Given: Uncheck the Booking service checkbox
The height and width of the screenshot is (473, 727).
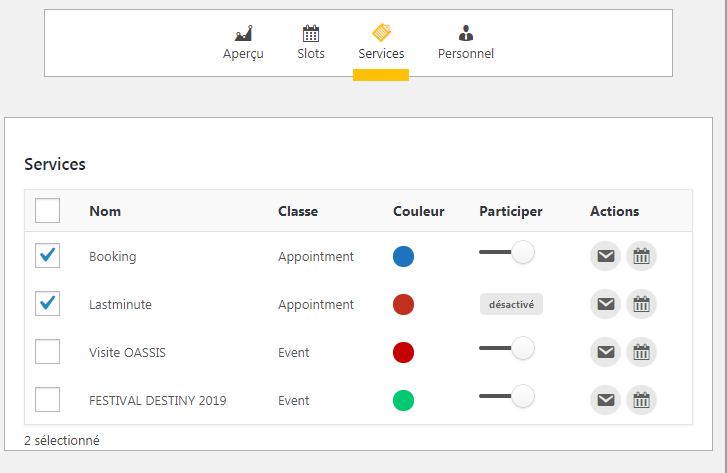Looking at the screenshot, I should 47,256.
